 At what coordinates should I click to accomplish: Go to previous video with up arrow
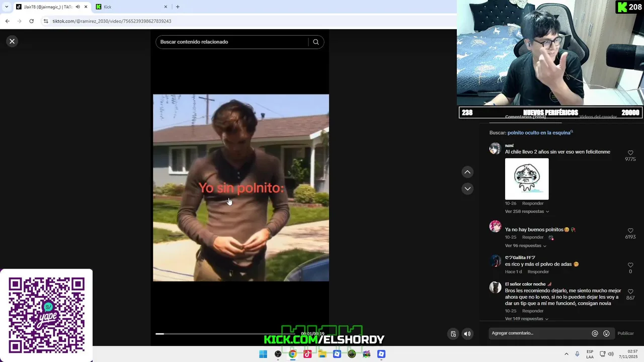(467, 172)
